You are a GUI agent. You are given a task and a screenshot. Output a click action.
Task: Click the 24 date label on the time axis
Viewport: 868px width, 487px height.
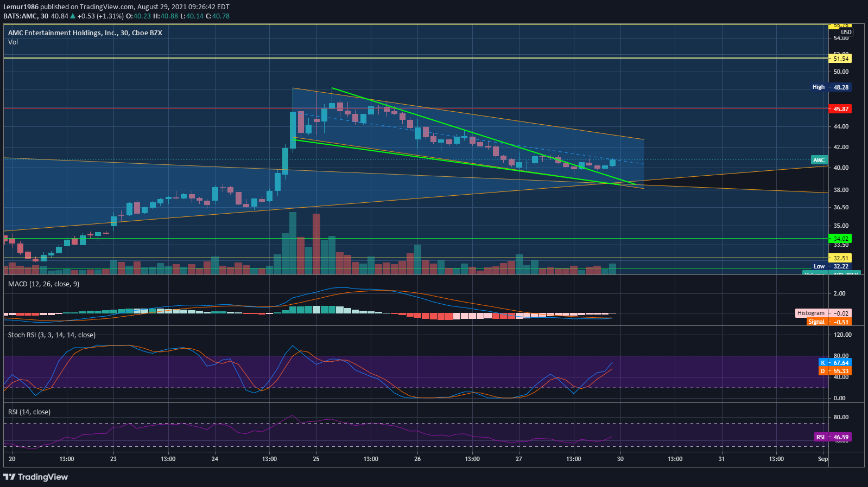[215, 459]
